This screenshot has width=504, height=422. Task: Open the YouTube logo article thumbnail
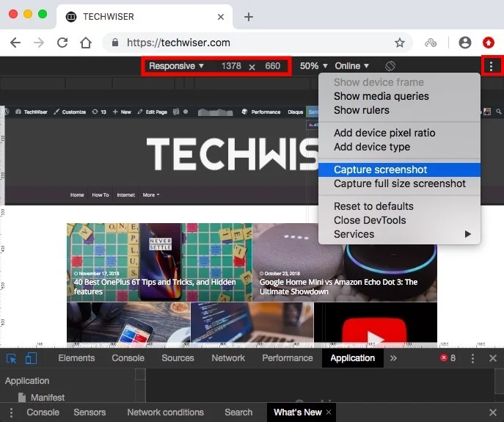pos(376,325)
